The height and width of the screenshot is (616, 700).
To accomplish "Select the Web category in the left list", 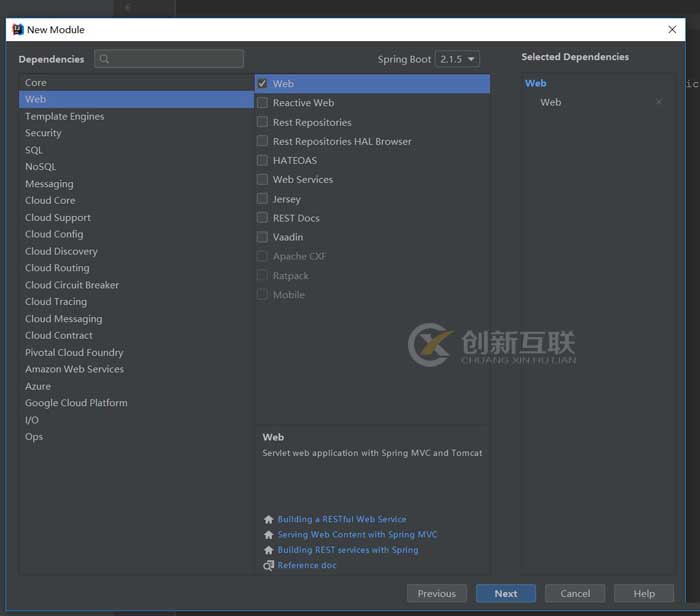I will (x=136, y=99).
